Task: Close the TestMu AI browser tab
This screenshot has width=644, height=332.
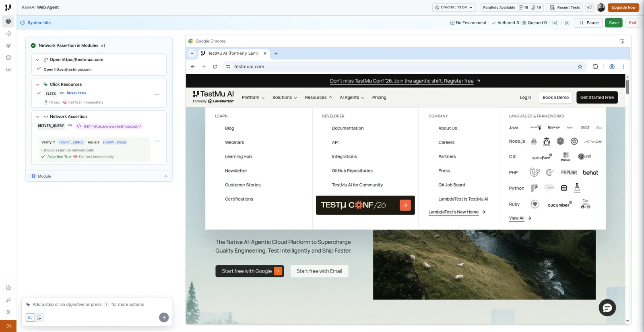Action: (x=265, y=53)
